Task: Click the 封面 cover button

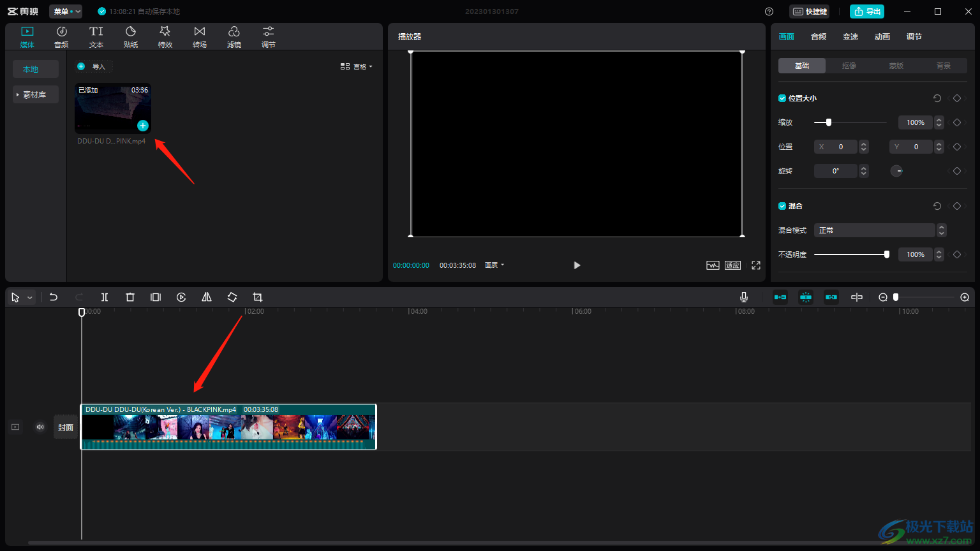Action: pyautogui.click(x=66, y=427)
